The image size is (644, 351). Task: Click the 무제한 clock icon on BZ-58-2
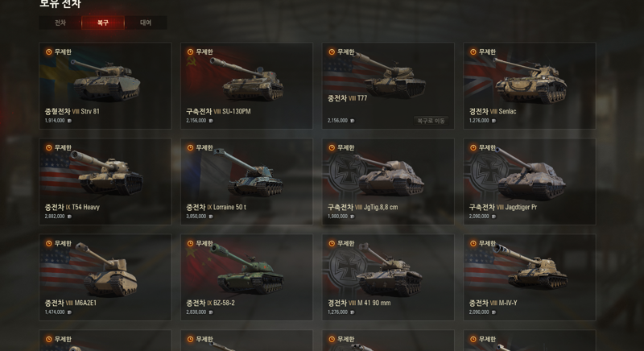click(190, 243)
